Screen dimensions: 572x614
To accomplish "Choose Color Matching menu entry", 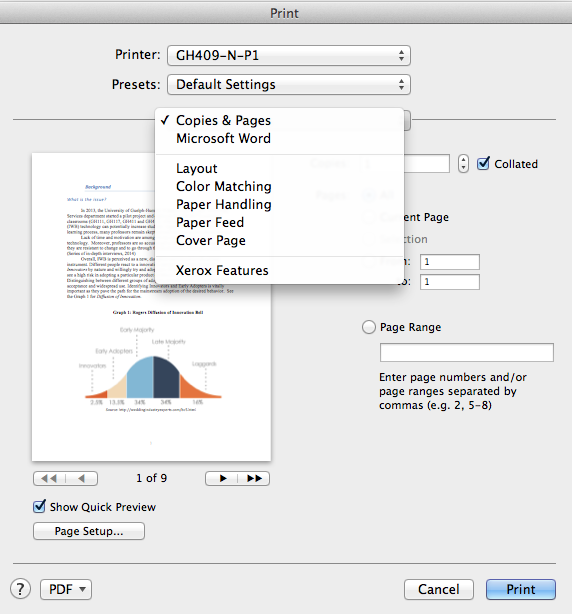I will [x=280, y=186].
